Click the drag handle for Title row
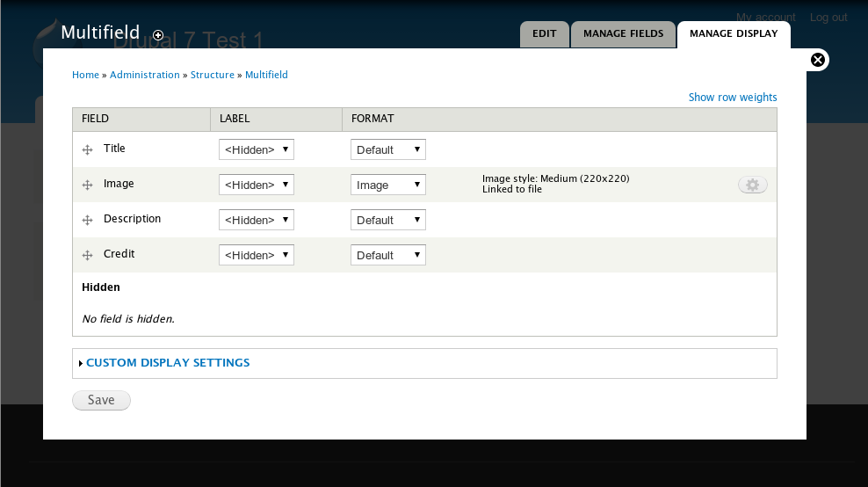Image resolution: width=868 pixels, height=487 pixels. (x=88, y=149)
